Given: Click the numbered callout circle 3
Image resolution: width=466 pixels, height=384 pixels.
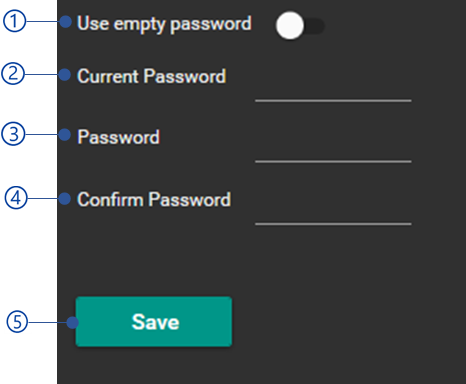Looking at the screenshot, I should coord(13,134).
